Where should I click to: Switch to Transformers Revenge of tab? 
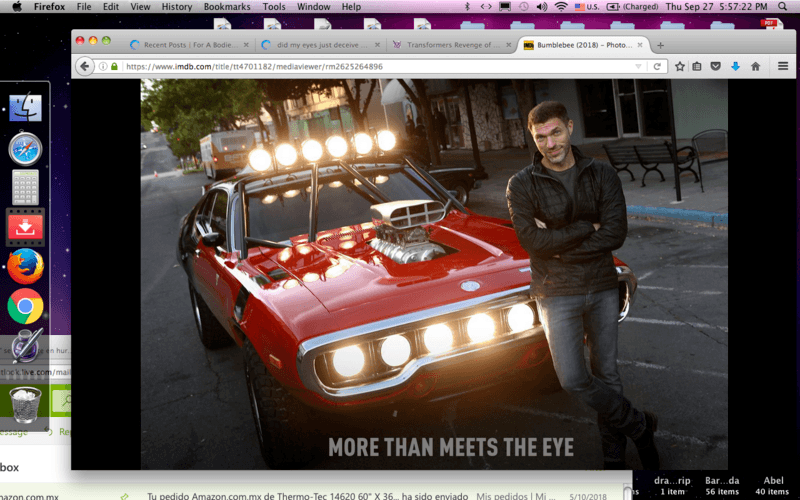click(x=453, y=45)
